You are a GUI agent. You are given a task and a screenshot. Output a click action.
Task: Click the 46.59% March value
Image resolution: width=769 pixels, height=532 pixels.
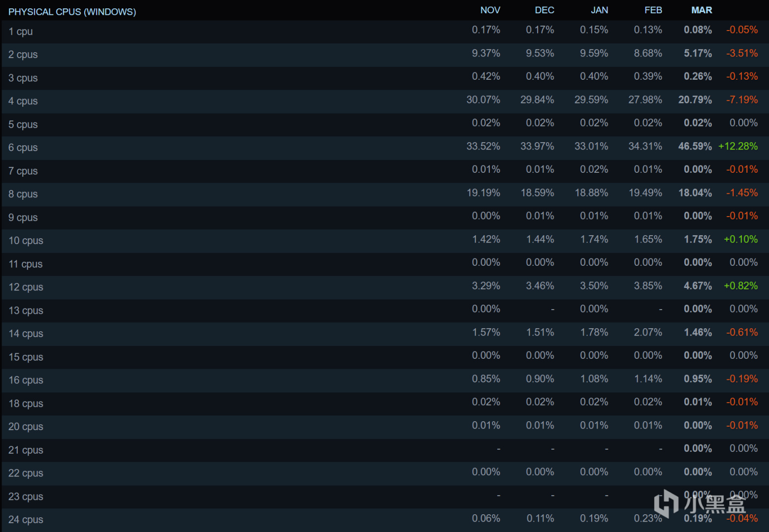tap(695, 146)
